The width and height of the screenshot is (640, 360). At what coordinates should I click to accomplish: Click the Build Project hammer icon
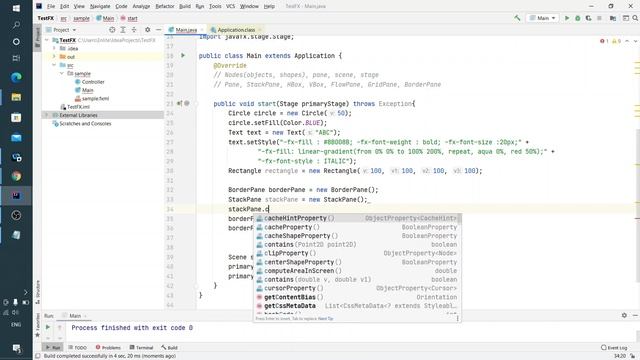point(517,18)
